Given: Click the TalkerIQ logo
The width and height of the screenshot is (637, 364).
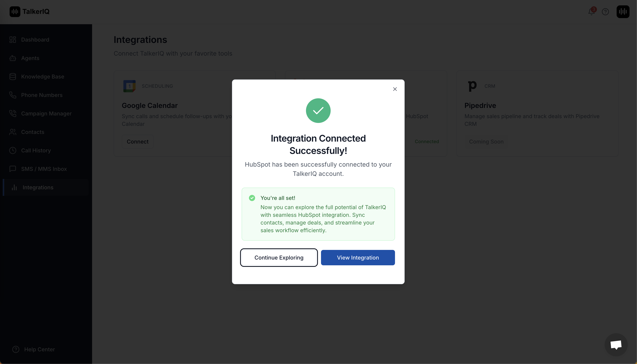Looking at the screenshot, I should coord(29,12).
